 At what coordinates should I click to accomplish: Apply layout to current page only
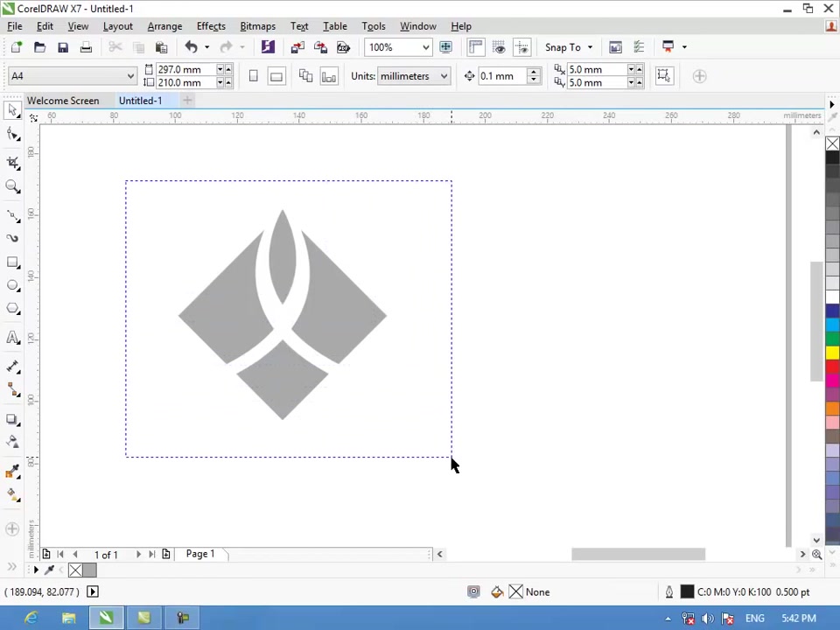[x=329, y=76]
